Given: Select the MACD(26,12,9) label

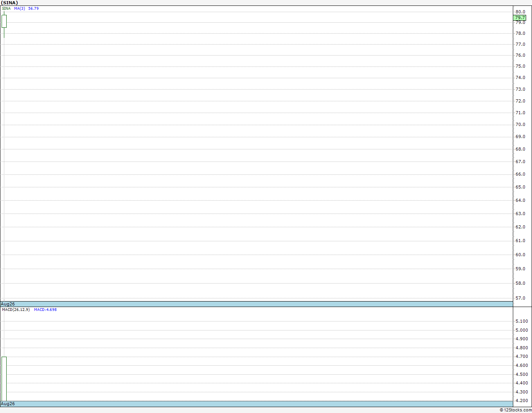Looking at the screenshot, I should tap(16, 310).
